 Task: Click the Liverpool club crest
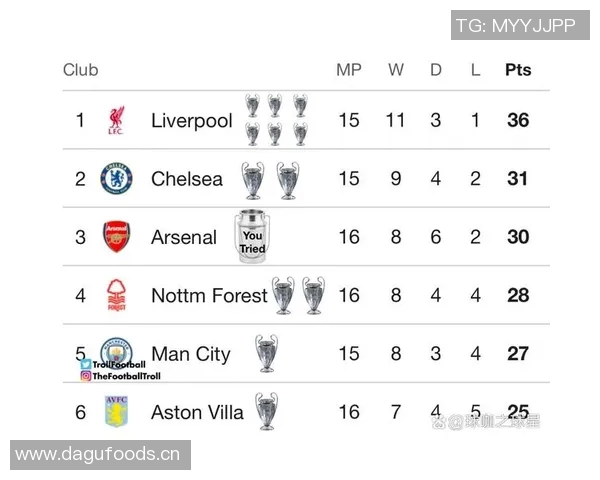pos(116,121)
